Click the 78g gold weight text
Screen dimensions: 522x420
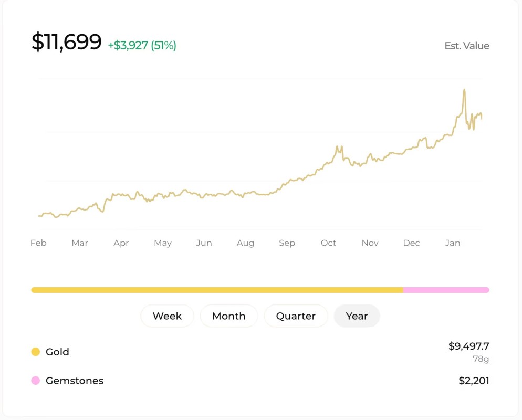(x=482, y=359)
